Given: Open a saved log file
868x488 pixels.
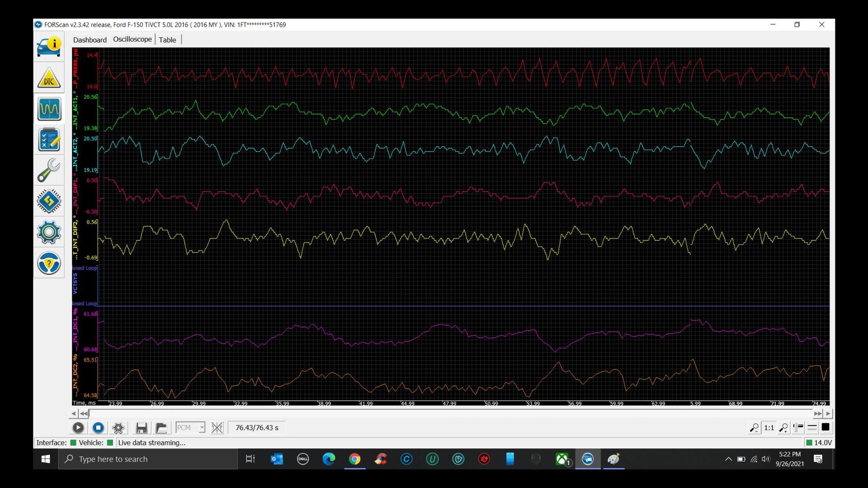Looking at the screenshot, I should [161, 428].
